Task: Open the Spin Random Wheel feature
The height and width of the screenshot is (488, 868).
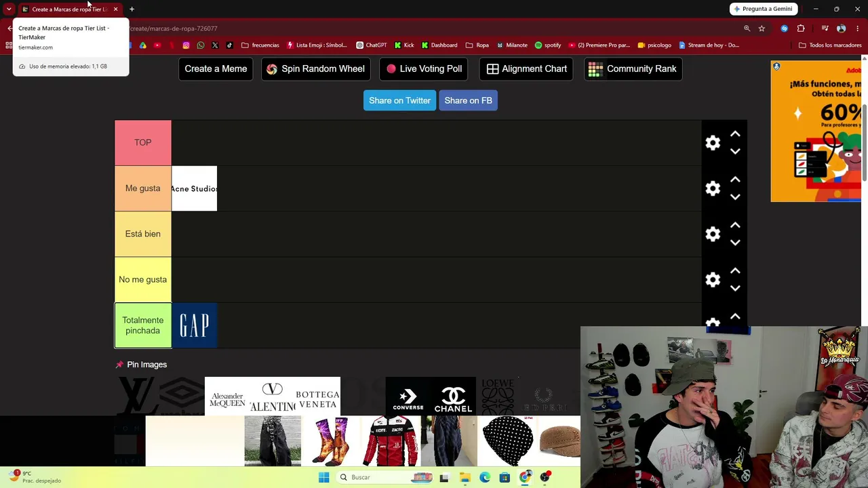Action: point(316,68)
